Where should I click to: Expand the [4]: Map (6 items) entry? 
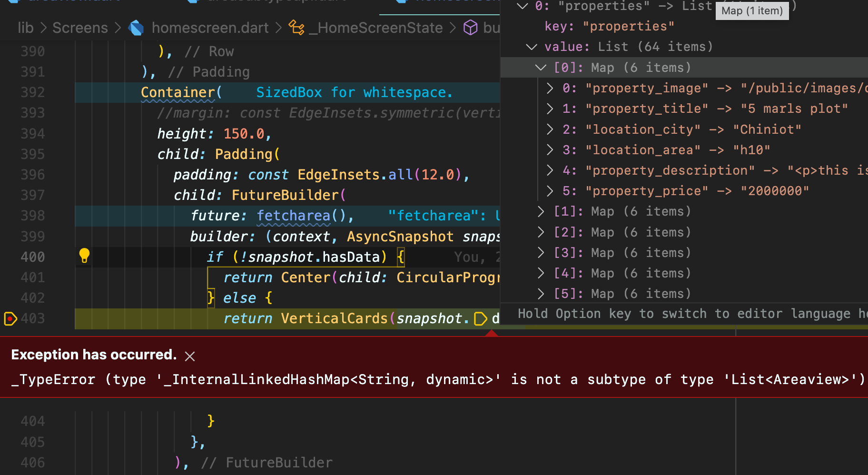coord(541,273)
